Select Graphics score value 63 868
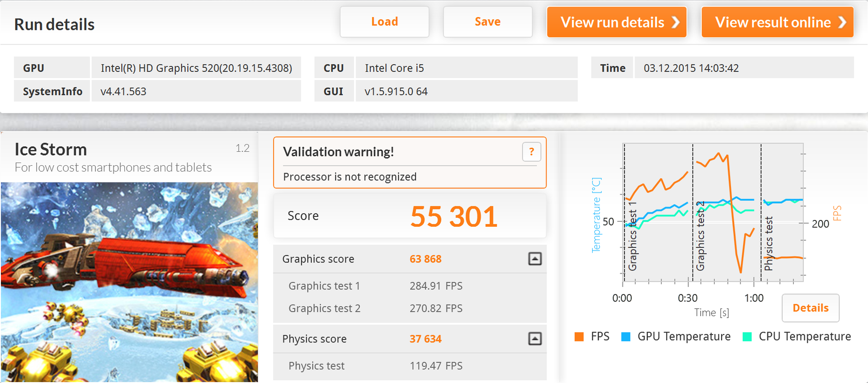This screenshot has width=868, height=383. [425, 259]
